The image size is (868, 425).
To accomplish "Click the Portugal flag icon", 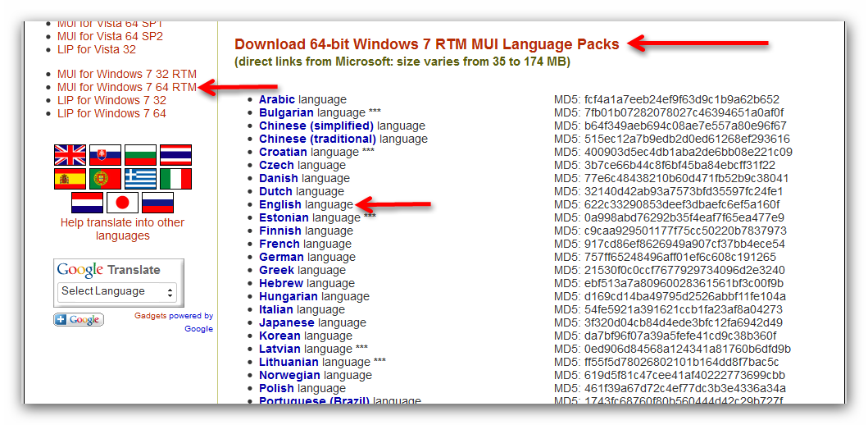I will tap(105, 179).
